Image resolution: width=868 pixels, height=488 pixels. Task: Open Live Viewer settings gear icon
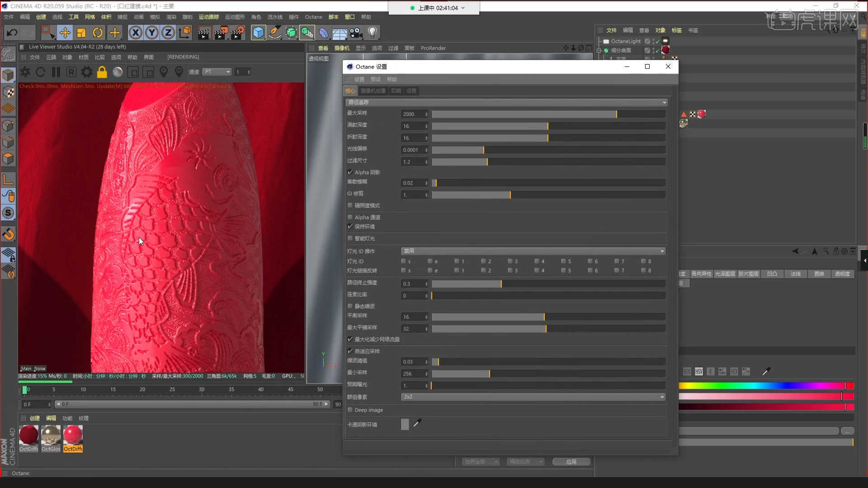pos(87,72)
